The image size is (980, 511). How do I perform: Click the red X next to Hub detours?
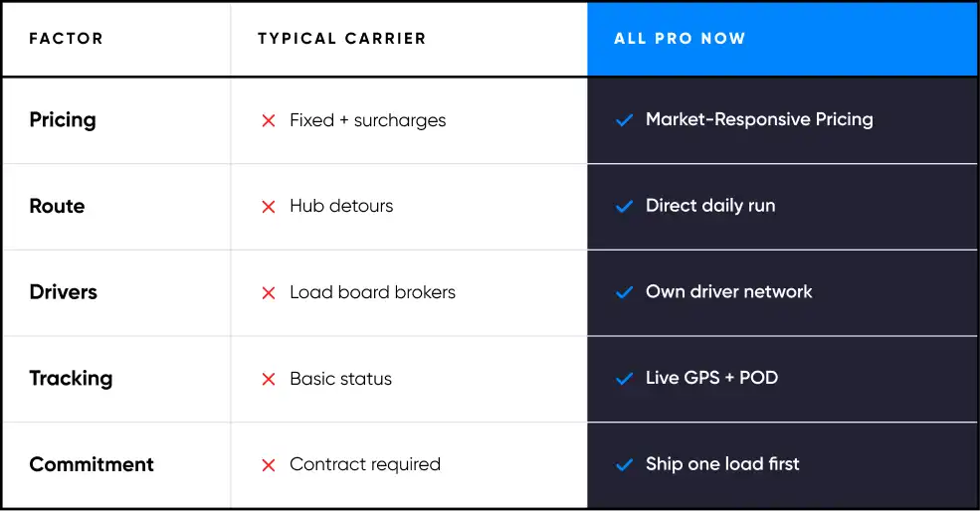point(269,207)
